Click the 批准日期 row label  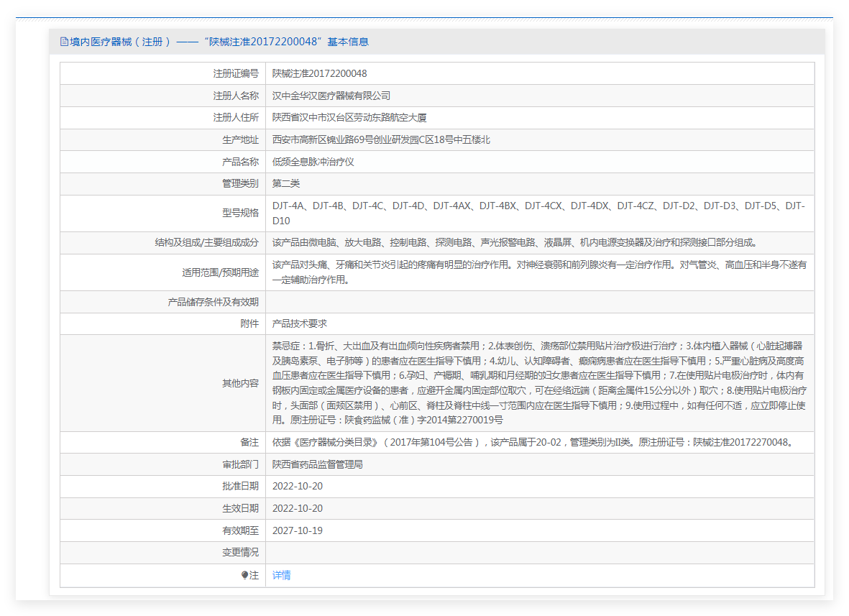[240, 486]
